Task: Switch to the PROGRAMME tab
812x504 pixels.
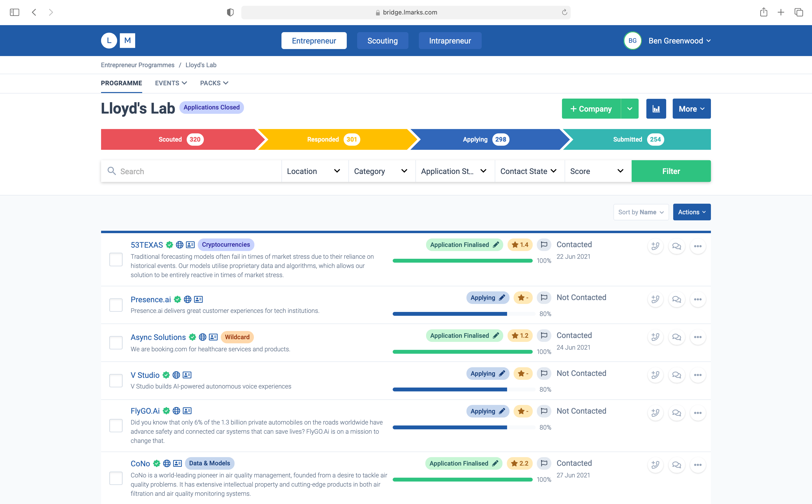Action: (121, 83)
